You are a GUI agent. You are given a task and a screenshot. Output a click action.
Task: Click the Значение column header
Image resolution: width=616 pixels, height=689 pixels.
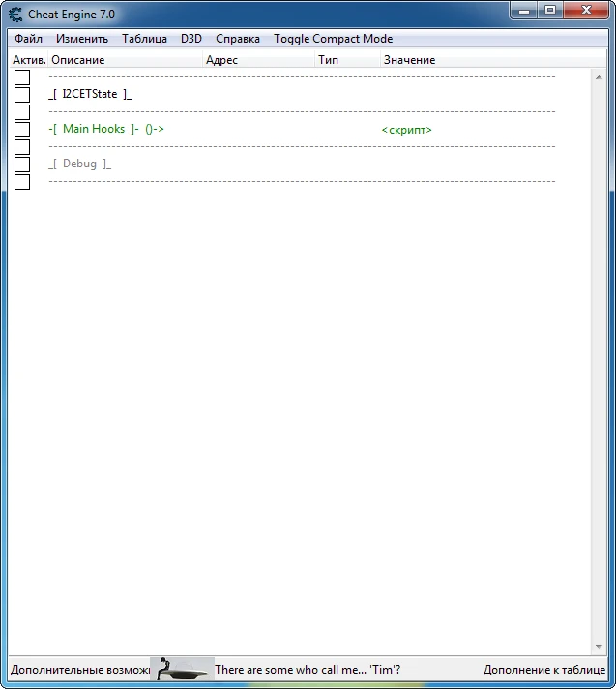(x=493, y=60)
